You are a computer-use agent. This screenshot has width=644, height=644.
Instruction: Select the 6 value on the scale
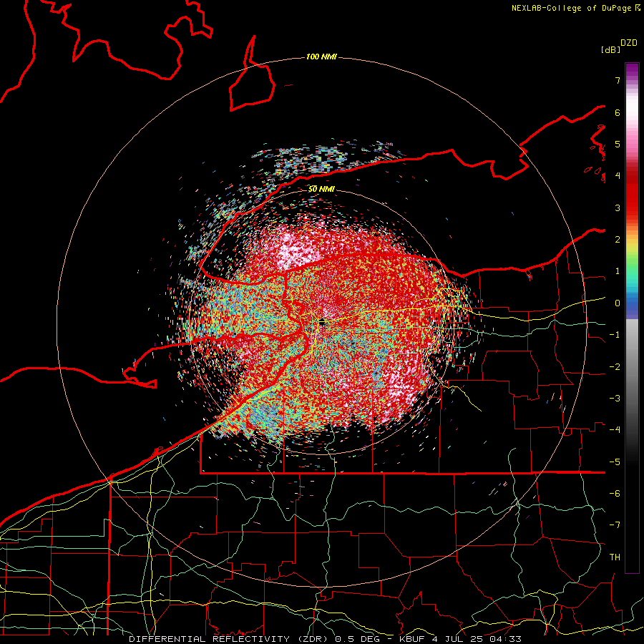coord(618,112)
